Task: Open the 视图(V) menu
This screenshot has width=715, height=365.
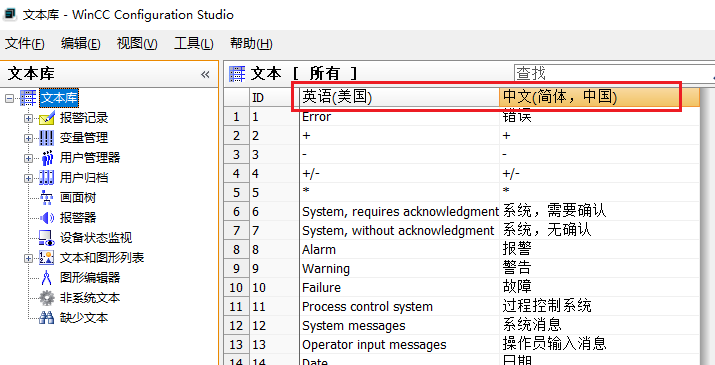Action: click(x=137, y=44)
